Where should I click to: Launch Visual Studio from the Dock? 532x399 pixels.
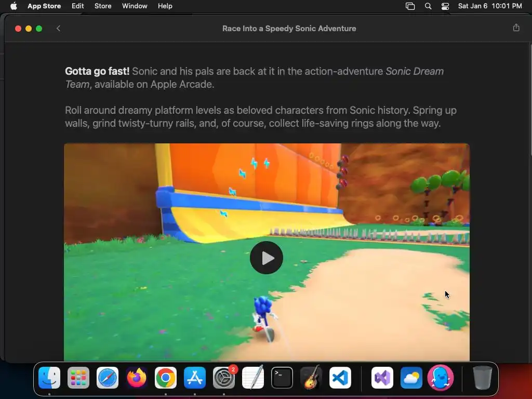point(382,378)
